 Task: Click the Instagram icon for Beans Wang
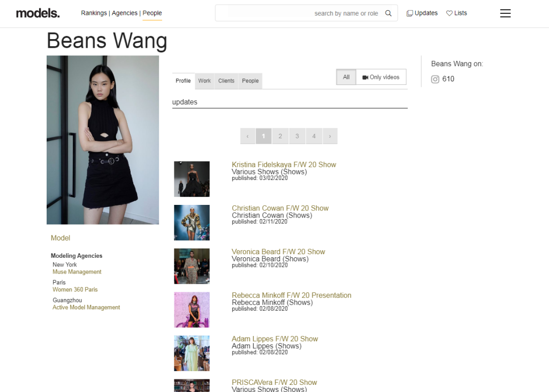click(x=435, y=79)
